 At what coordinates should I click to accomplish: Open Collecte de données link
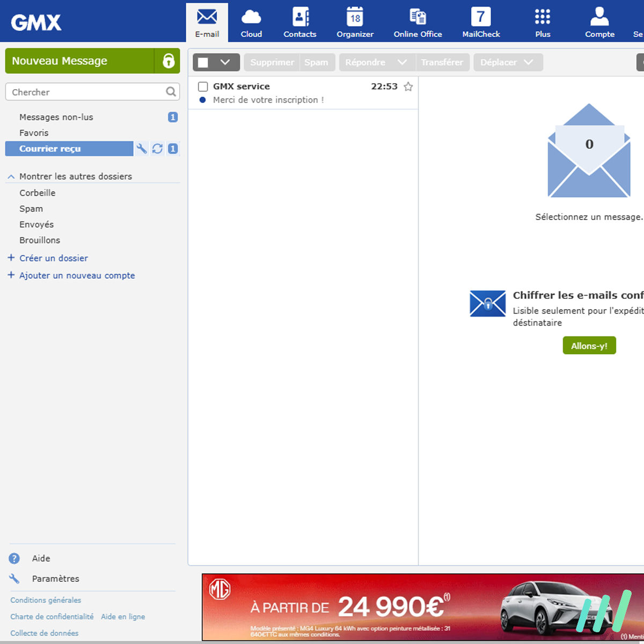(45, 633)
